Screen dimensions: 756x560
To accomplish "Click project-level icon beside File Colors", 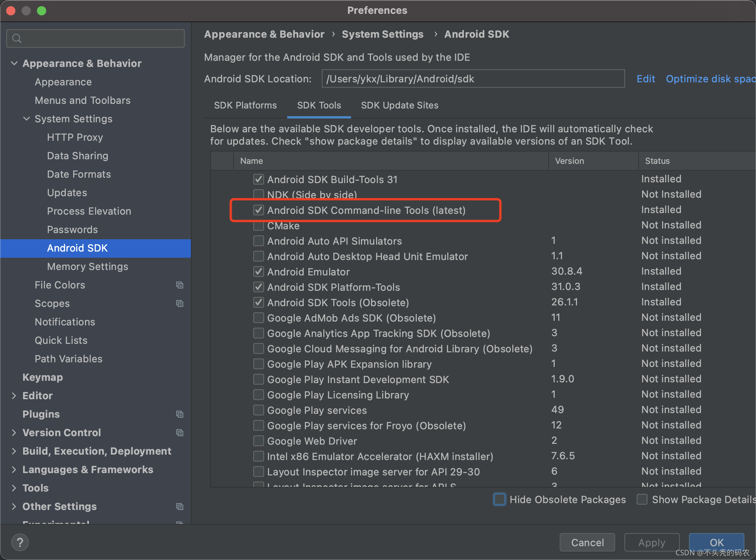I will pyautogui.click(x=179, y=285).
